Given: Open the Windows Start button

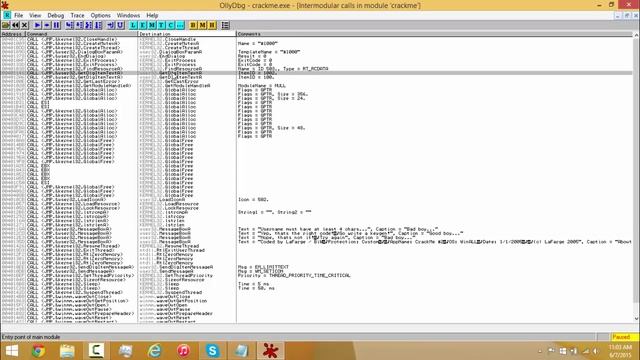Looking at the screenshot, I should point(11,351).
